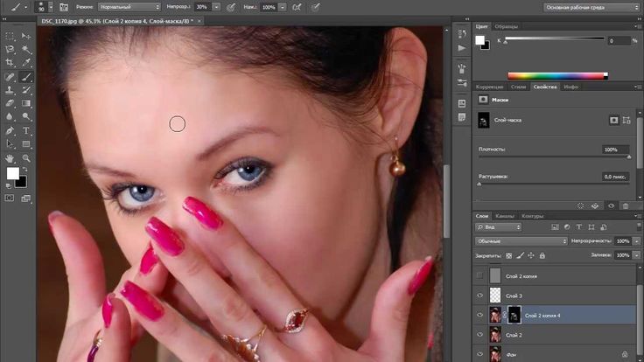Open the flow 100% dropdown arrow

[282, 7]
